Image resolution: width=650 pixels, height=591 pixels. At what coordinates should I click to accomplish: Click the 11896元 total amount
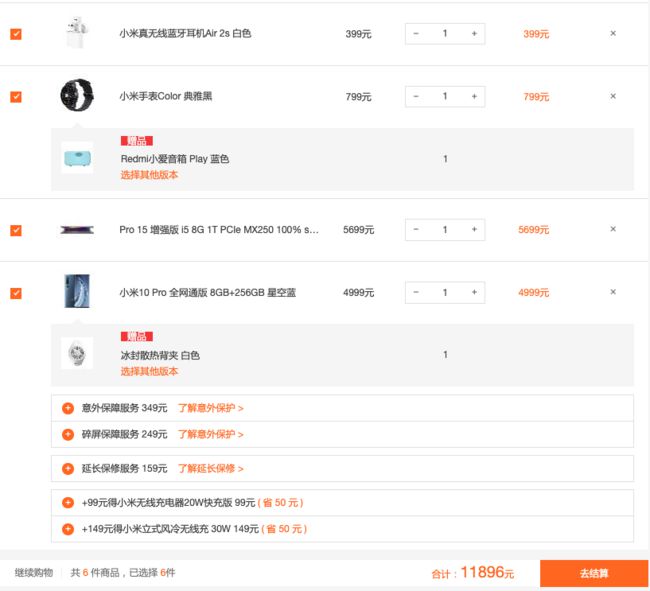[x=487, y=572]
